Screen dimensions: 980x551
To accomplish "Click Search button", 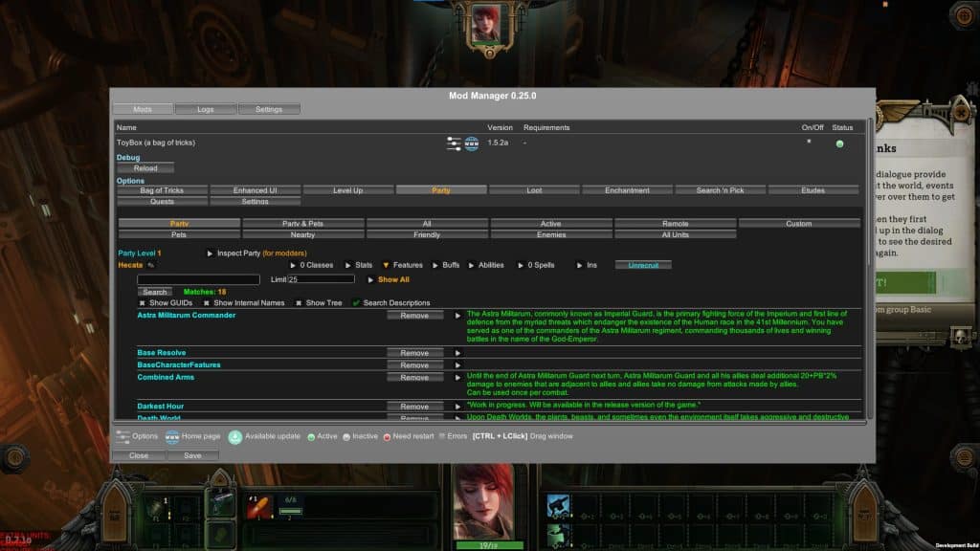I will 155,292.
